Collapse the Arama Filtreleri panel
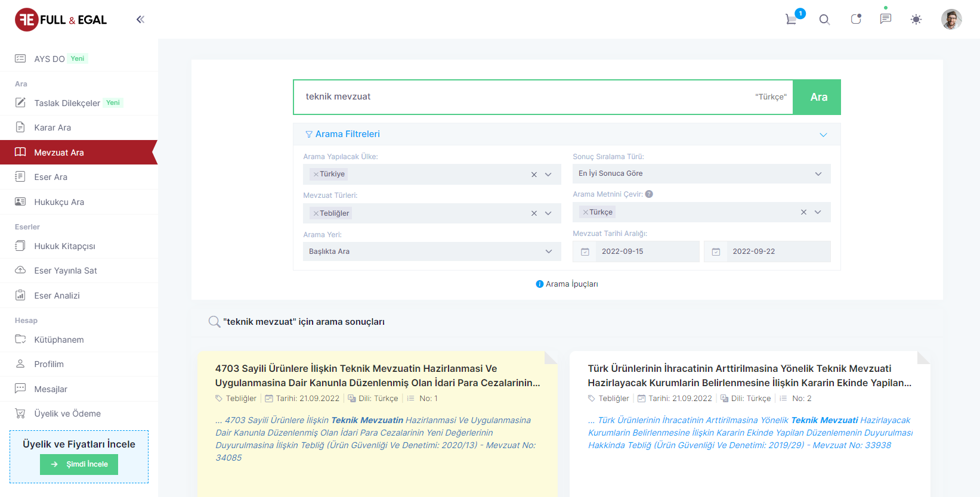This screenshot has width=980, height=497. pos(823,135)
